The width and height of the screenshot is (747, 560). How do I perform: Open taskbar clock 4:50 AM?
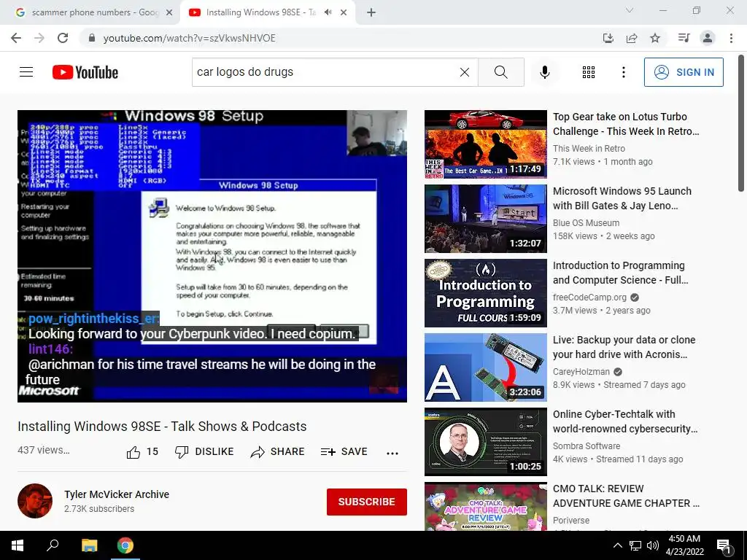click(x=684, y=545)
